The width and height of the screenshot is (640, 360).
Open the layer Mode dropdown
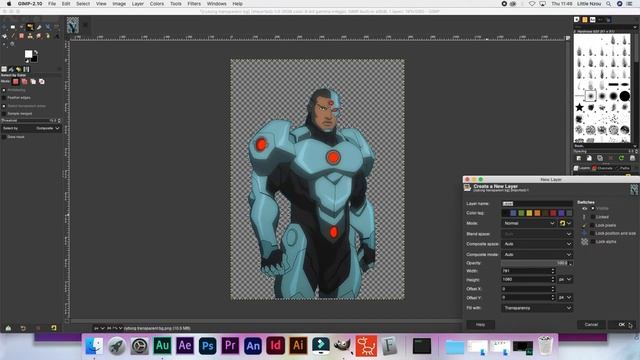coord(529,223)
